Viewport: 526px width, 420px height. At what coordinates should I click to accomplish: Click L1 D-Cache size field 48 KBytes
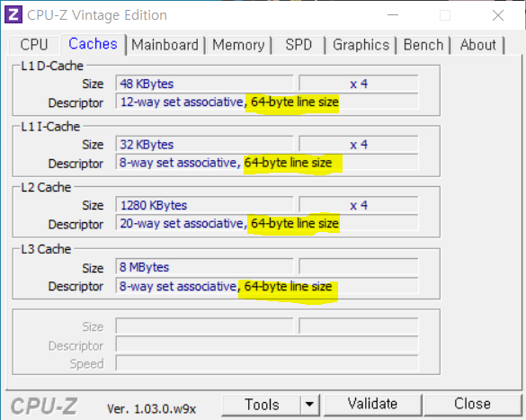[205, 84]
